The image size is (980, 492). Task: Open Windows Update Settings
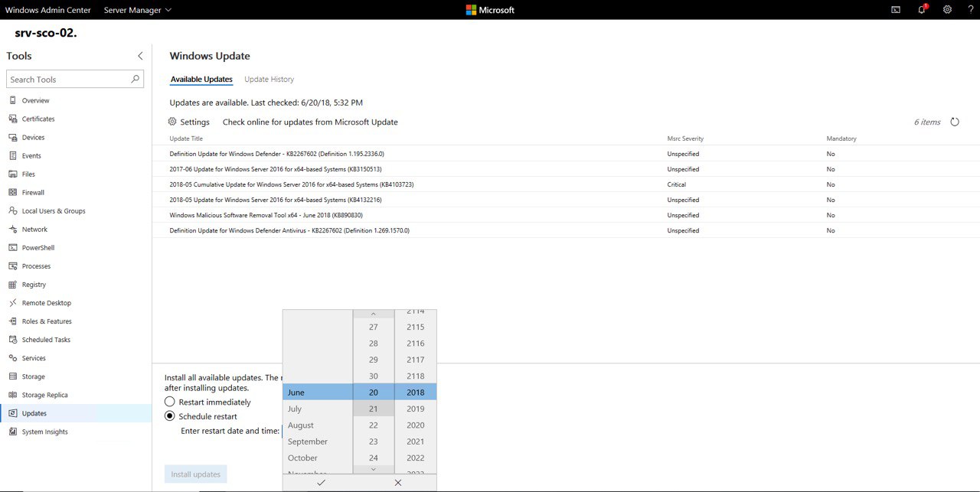point(188,122)
